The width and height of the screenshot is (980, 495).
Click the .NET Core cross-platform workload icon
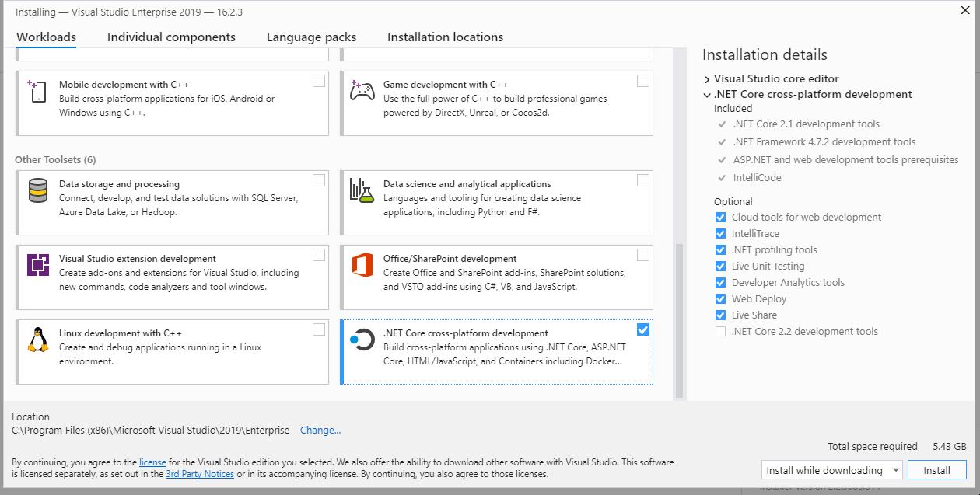pyautogui.click(x=362, y=340)
